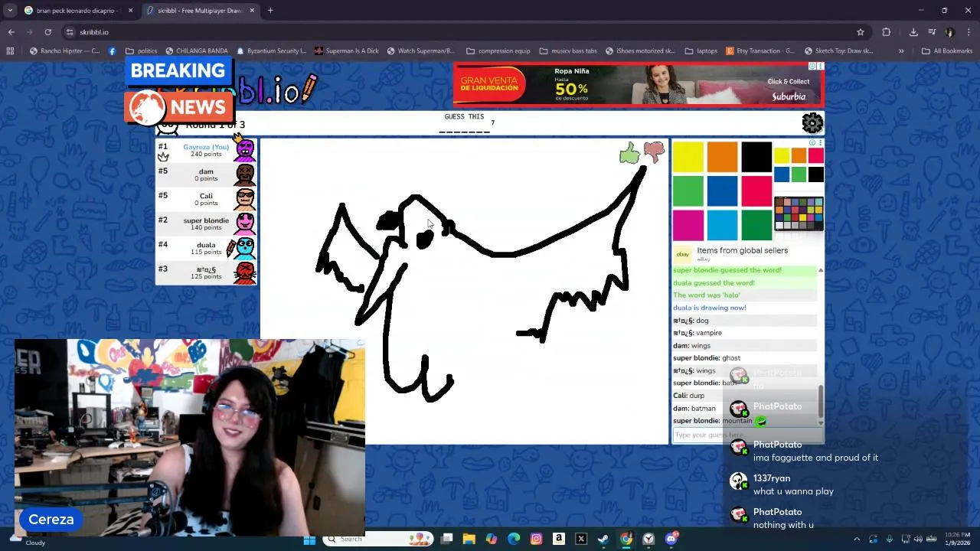This screenshot has width=980, height=551.
Task: Open Microsoft Edge from the taskbar
Action: pos(514,540)
